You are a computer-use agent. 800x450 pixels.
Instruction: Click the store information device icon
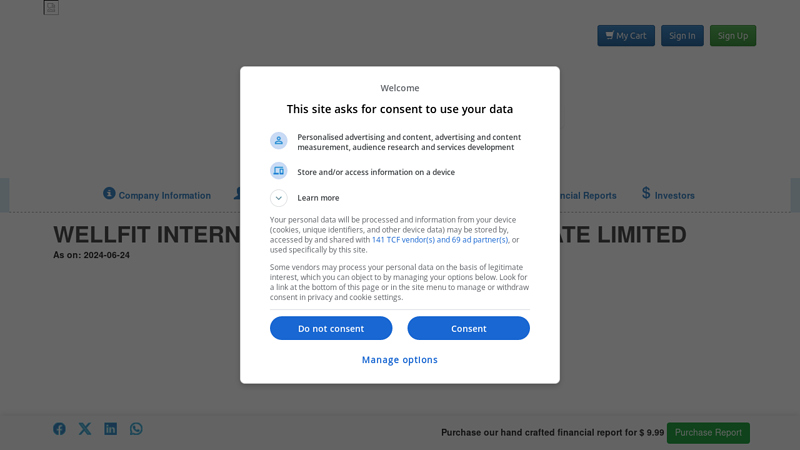click(x=278, y=171)
